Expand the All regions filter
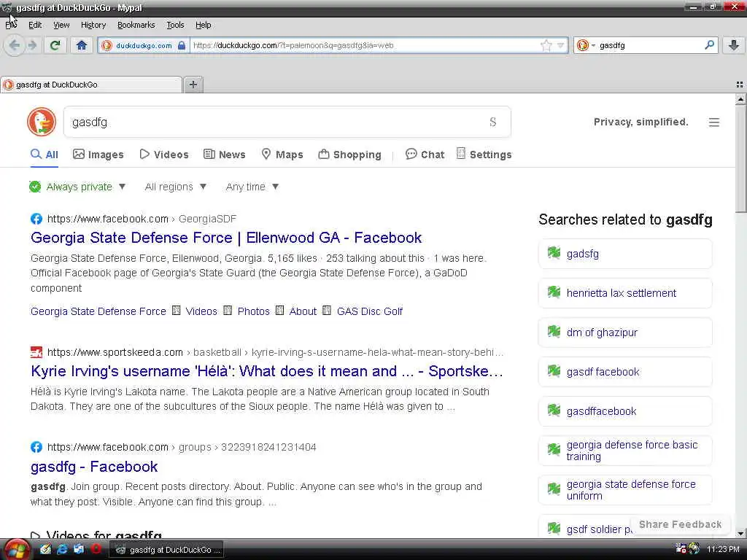Image resolution: width=747 pixels, height=560 pixels. 175,187
